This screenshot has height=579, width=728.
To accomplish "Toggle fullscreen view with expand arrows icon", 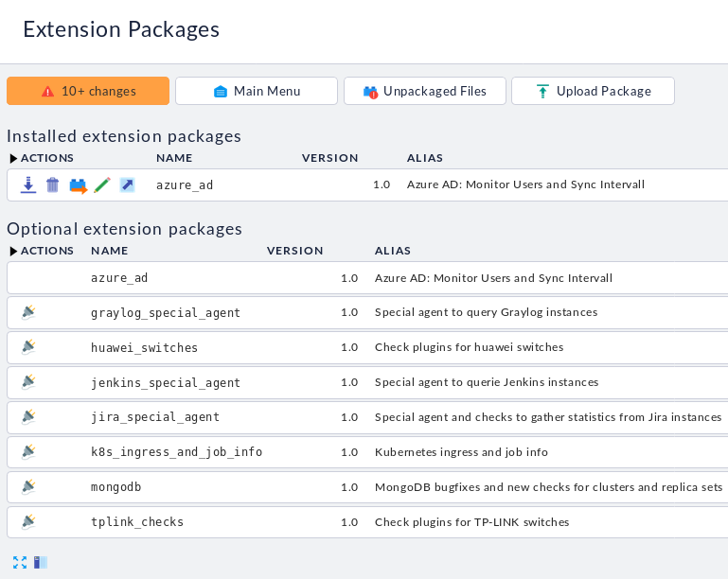I will click(20, 562).
